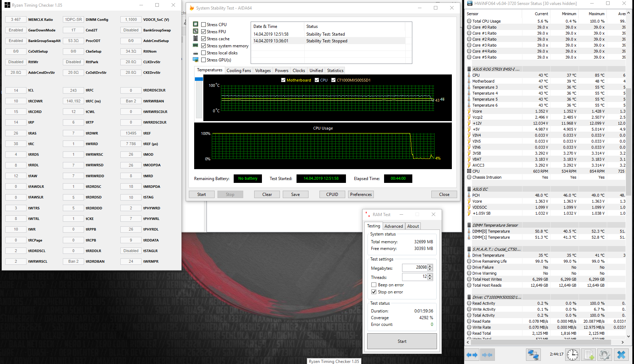Click the blue X icon in HWiNFO toolbar
The image size is (634, 364).
point(621,355)
